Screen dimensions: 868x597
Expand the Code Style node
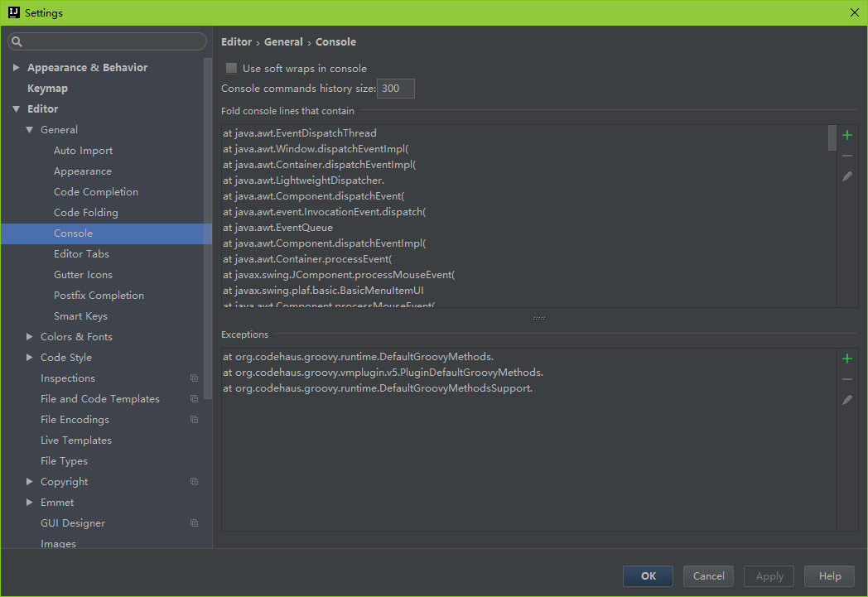coord(29,358)
